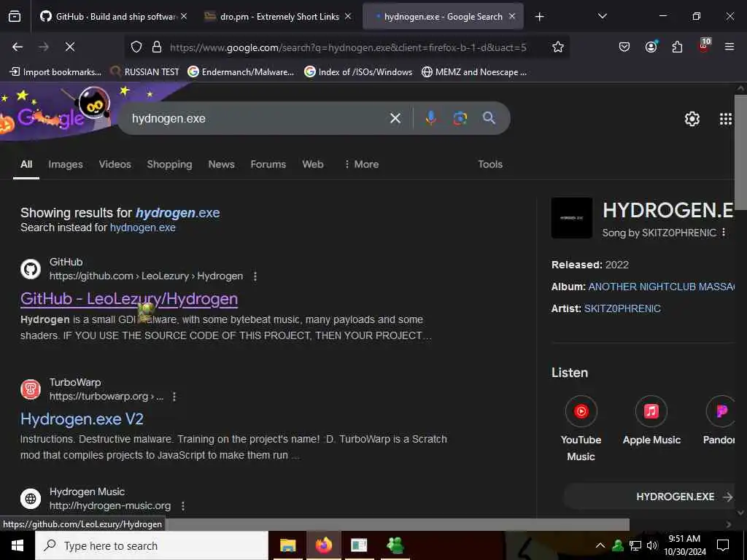
Task: Search instead for hydnogen.exe
Action: point(142,227)
